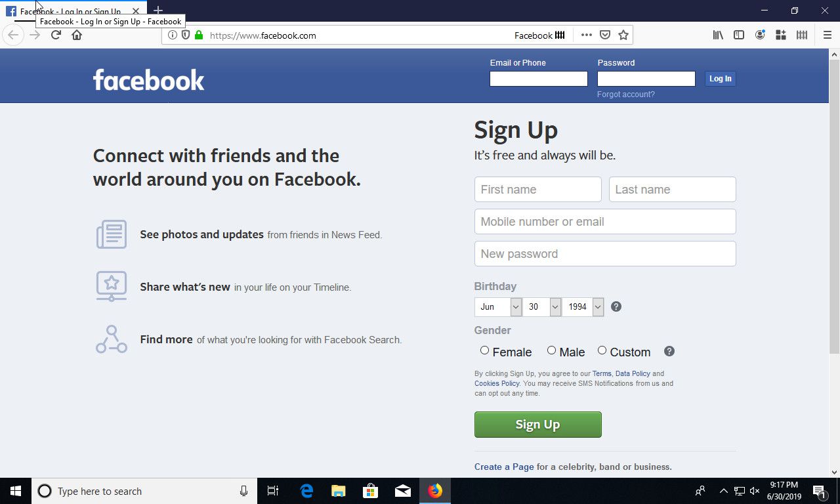840x504 pixels.
Task: Click the microphone in taskbar search
Action: coord(243,491)
